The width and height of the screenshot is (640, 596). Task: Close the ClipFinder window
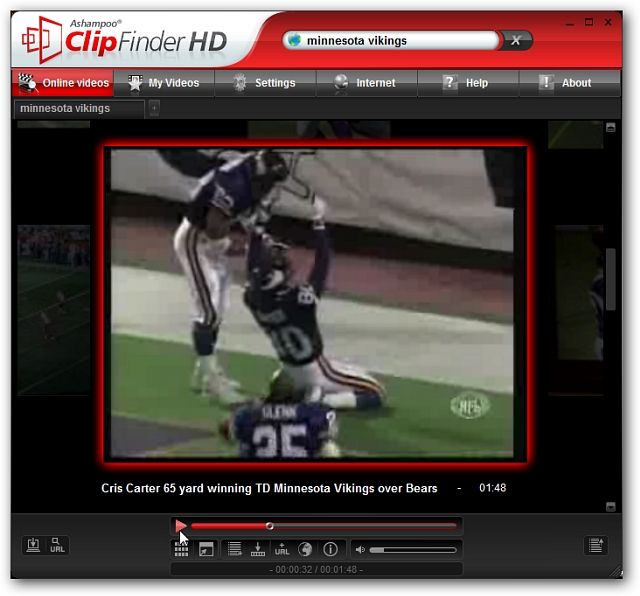click(608, 22)
